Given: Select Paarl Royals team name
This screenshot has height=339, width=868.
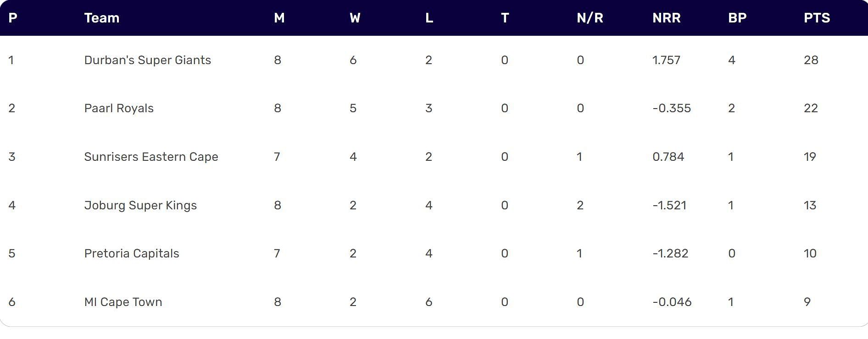Looking at the screenshot, I should (119, 109).
